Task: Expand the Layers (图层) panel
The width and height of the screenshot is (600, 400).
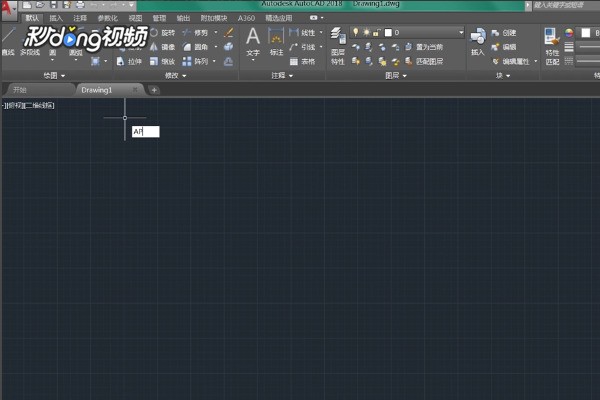Action: pos(396,76)
